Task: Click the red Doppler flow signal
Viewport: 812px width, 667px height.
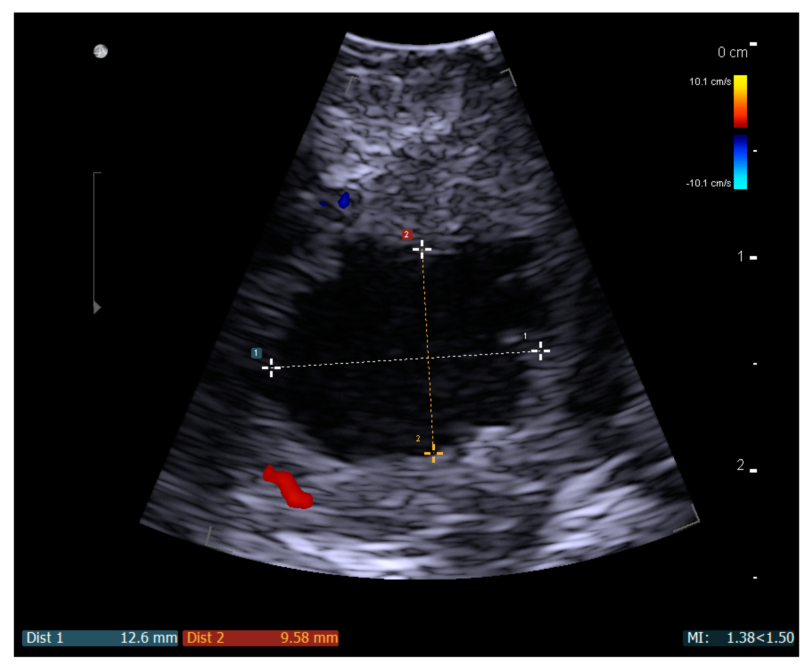Action: pos(288,487)
